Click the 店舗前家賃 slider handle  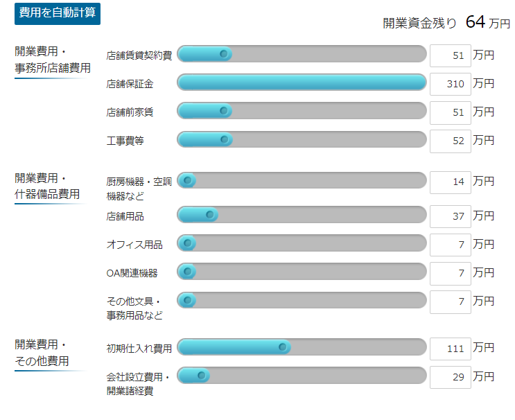pyautogui.click(x=224, y=111)
